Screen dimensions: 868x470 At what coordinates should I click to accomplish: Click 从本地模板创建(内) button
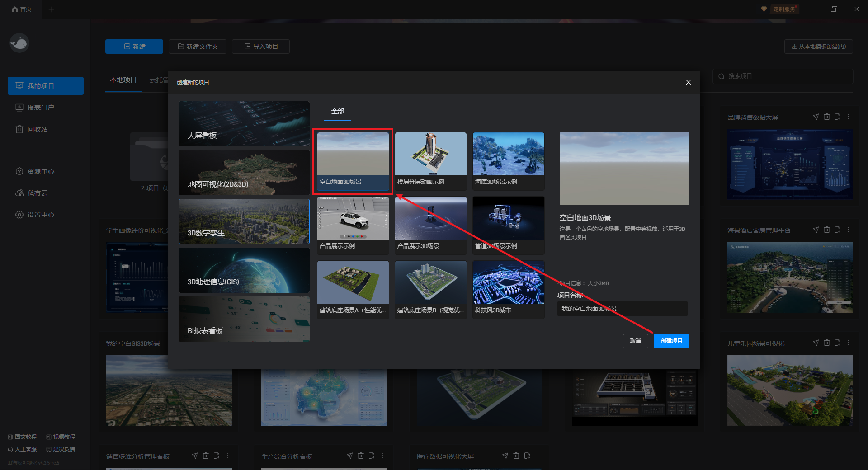(819, 47)
